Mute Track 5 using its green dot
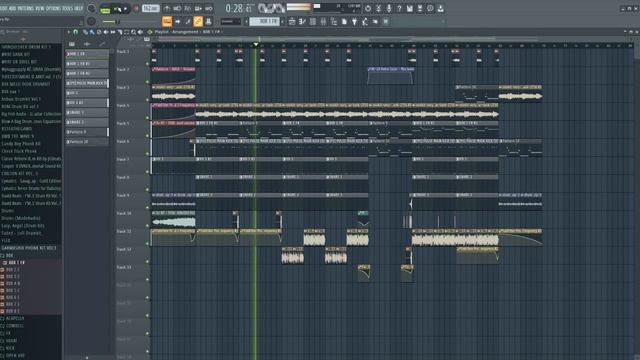 pos(147,136)
